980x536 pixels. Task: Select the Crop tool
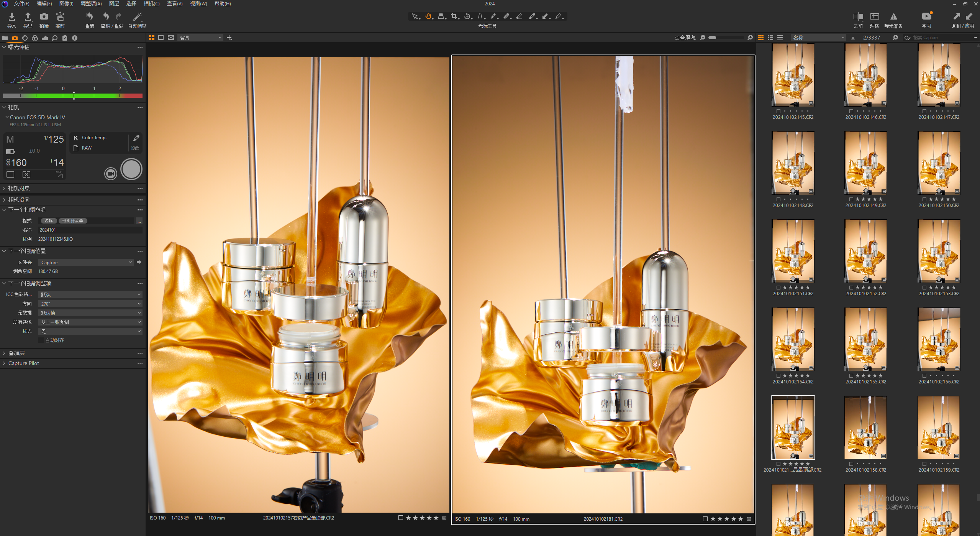click(x=454, y=16)
